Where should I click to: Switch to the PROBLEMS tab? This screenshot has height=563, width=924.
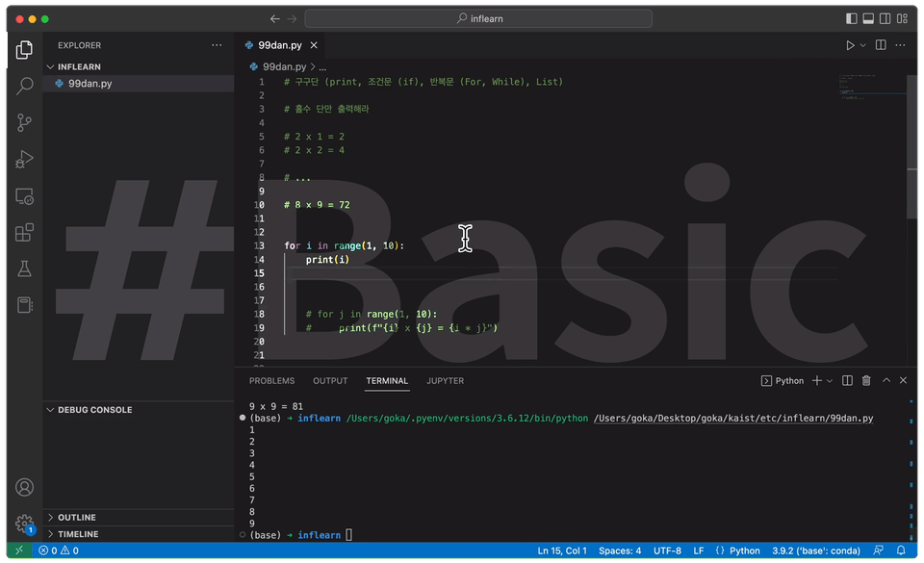click(x=271, y=381)
